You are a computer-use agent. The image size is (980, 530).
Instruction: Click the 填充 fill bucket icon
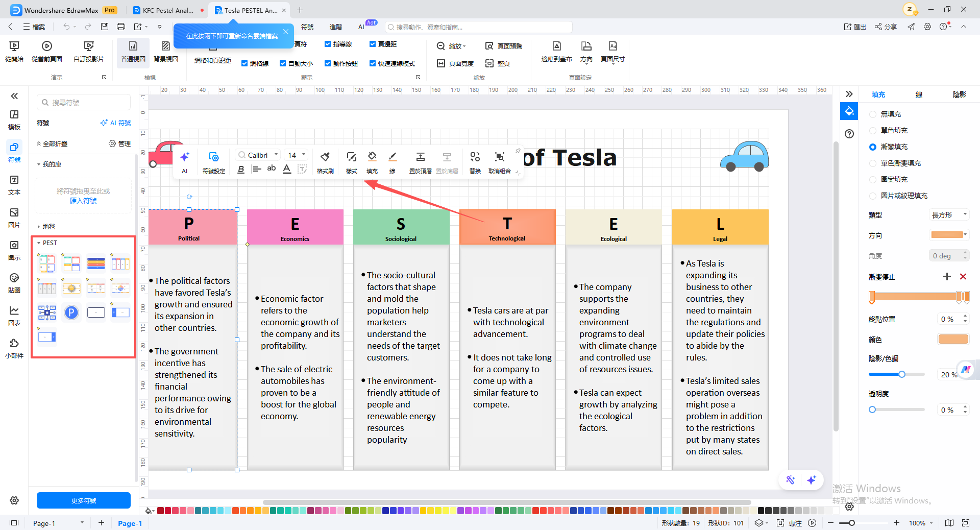coord(372,162)
